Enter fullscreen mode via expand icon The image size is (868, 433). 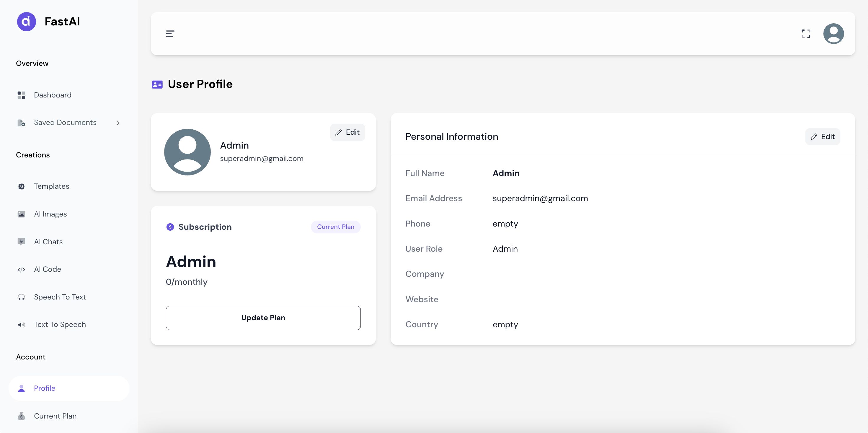point(806,34)
